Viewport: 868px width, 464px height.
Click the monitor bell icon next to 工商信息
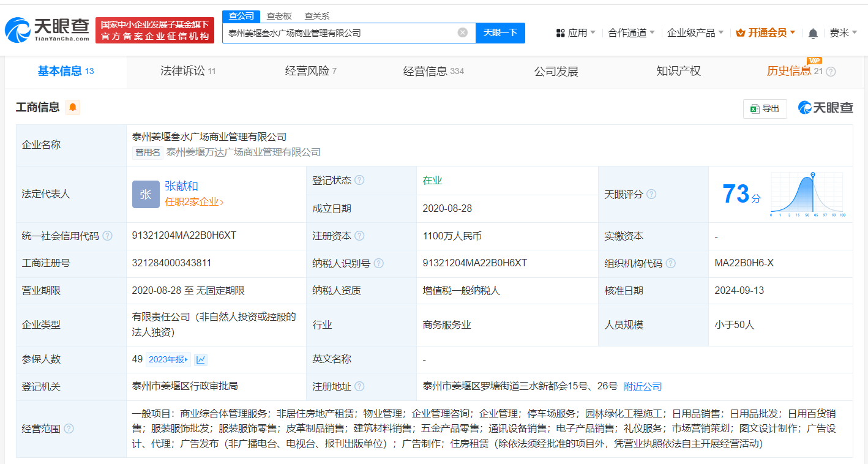coord(73,107)
